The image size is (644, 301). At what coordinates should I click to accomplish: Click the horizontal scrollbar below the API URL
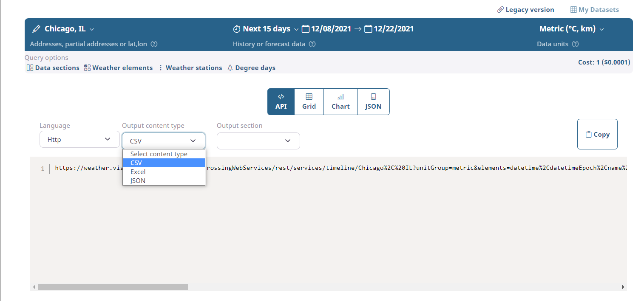pos(113,287)
